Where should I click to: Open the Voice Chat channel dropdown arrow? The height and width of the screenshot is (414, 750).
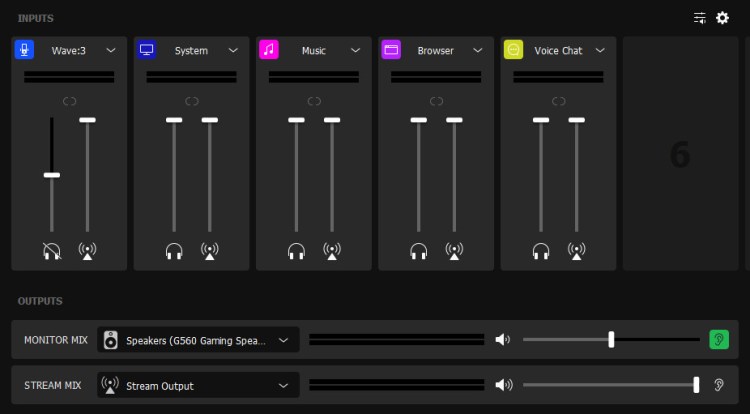click(x=600, y=50)
